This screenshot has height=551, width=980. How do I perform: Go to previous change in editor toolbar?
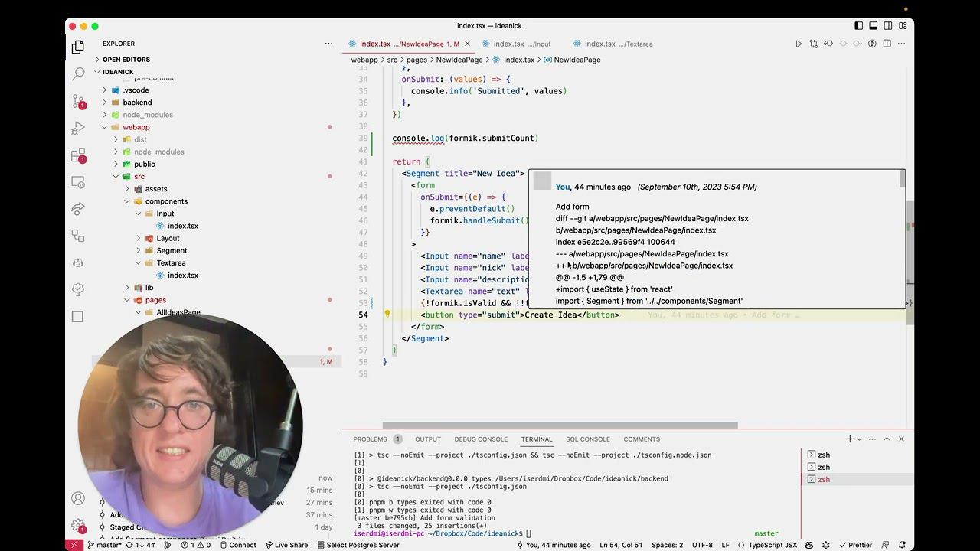pos(828,44)
